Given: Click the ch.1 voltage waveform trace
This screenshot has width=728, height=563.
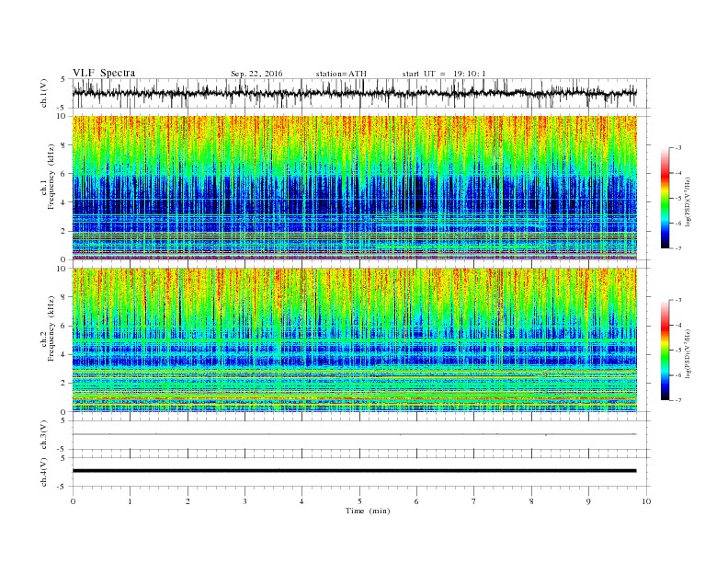Looking at the screenshot, I should (354, 93).
